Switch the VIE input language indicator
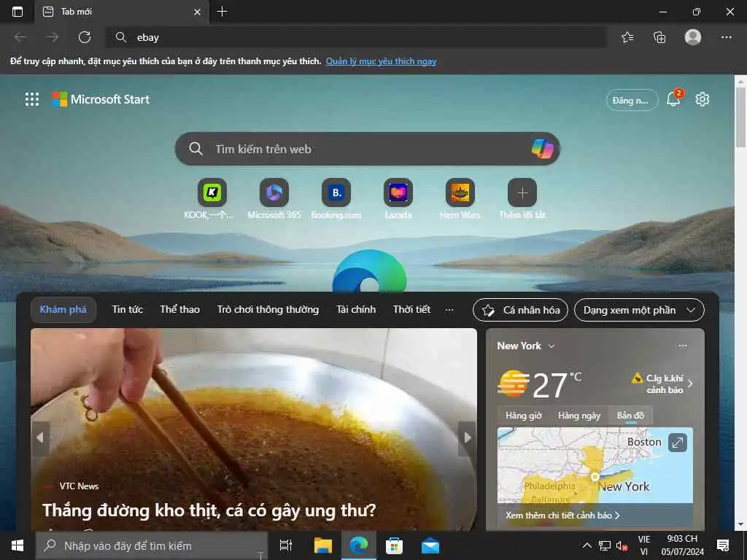The image size is (747, 560). (644, 545)
